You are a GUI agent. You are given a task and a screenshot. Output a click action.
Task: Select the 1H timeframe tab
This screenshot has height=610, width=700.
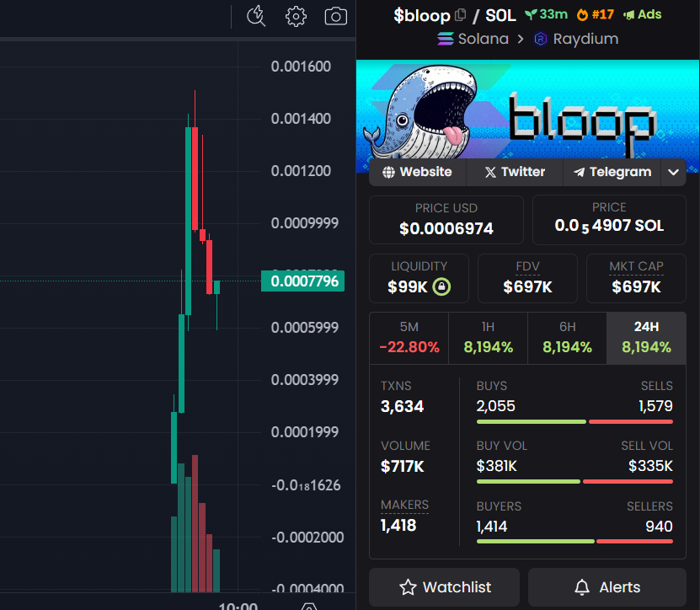point(488,338)
